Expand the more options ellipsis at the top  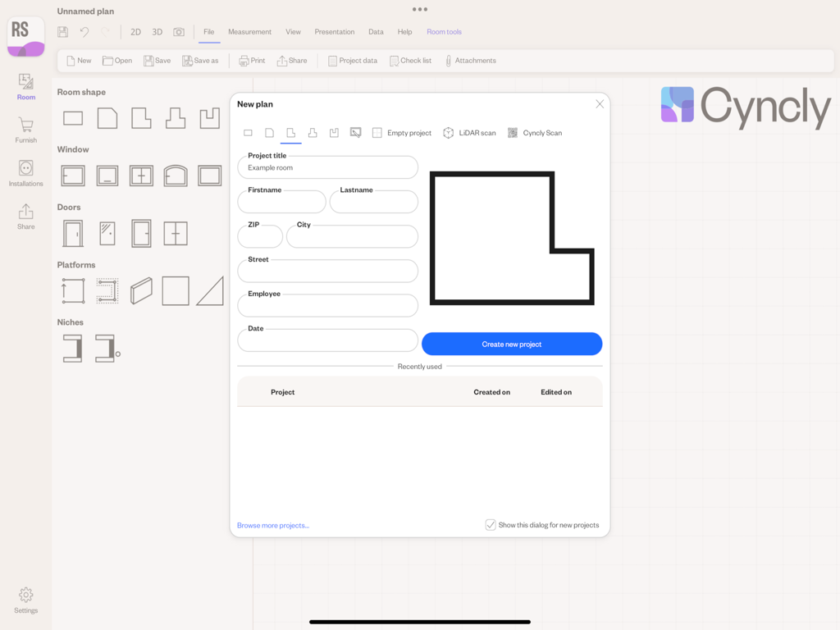[x=419, y=8]
